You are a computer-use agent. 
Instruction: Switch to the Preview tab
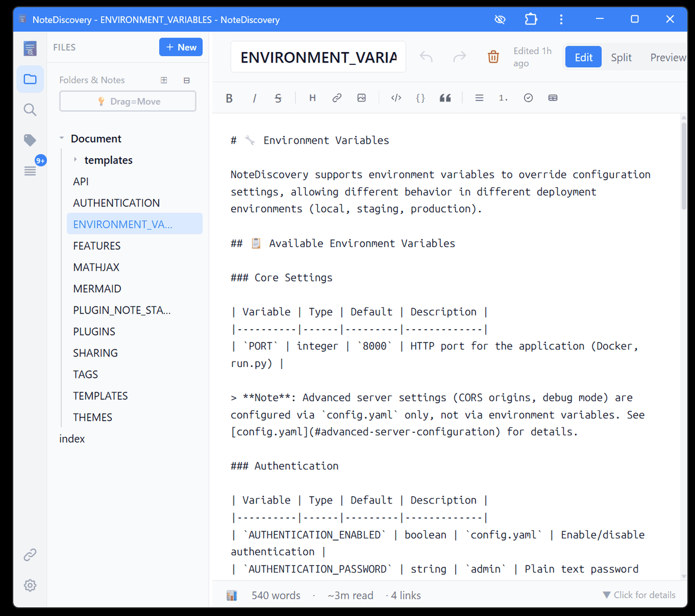coord(667,57)
